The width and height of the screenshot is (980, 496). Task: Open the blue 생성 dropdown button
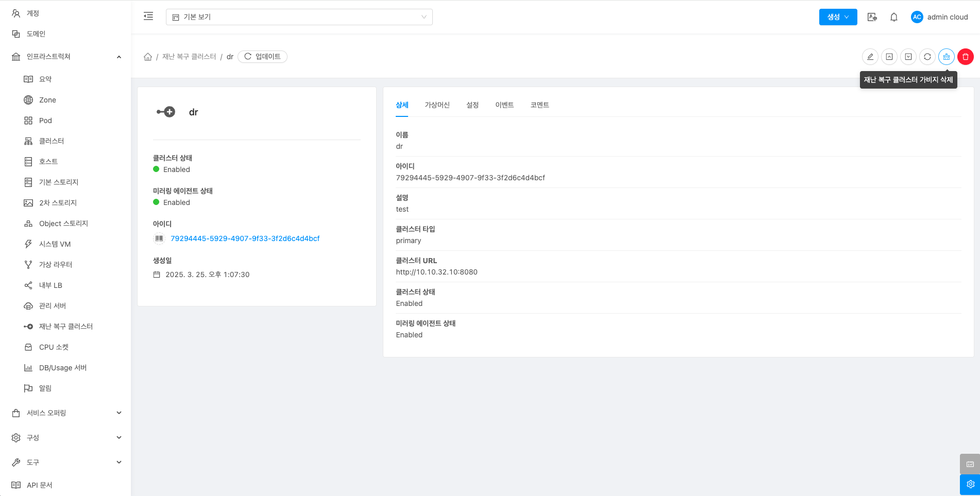pyautogui.click(x=838, y=17)
